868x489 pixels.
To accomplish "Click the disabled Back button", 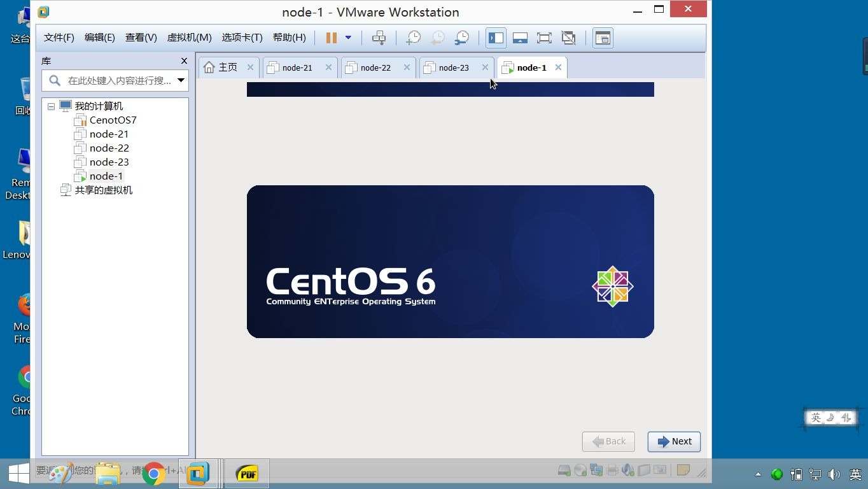I will [x=608, y=441].
